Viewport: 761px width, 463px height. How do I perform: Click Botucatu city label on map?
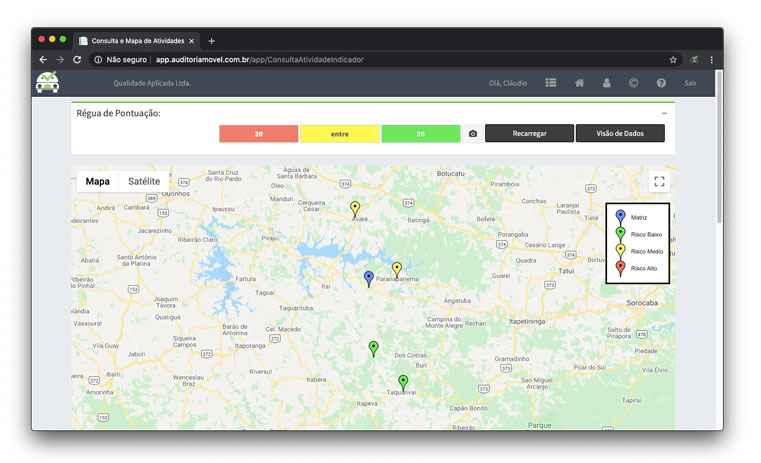tap(450, 173)
